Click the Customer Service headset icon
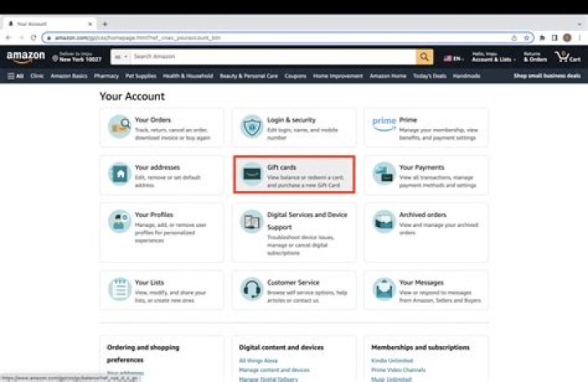This screenshot has height=382, width=588. pyautogui.click(x=252, y=289)
